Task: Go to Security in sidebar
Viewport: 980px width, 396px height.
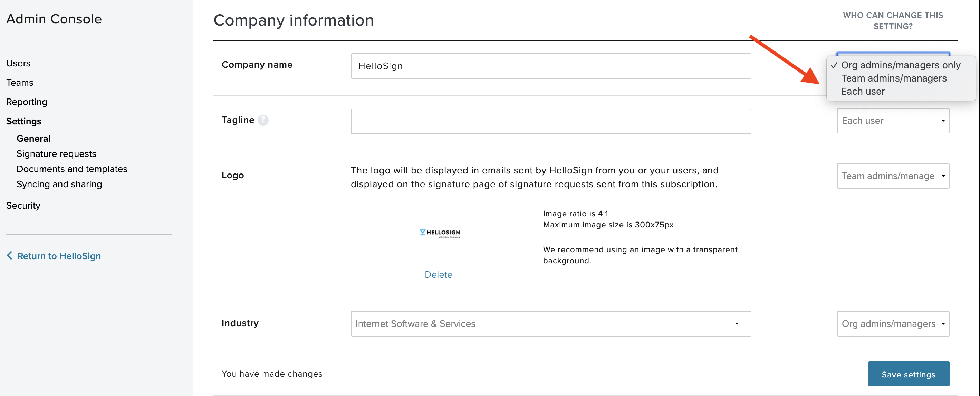Action: coord(23,206)
